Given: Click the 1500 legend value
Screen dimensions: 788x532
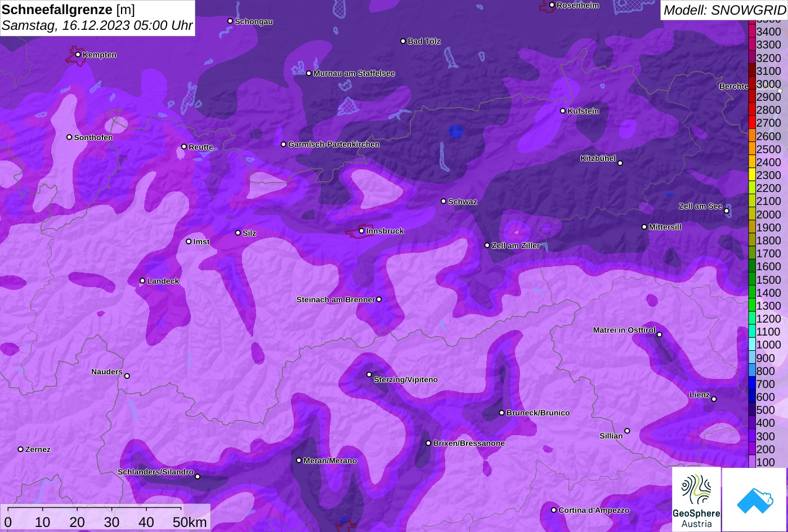Looking at the screenshot, I should (x=768, y=280).
